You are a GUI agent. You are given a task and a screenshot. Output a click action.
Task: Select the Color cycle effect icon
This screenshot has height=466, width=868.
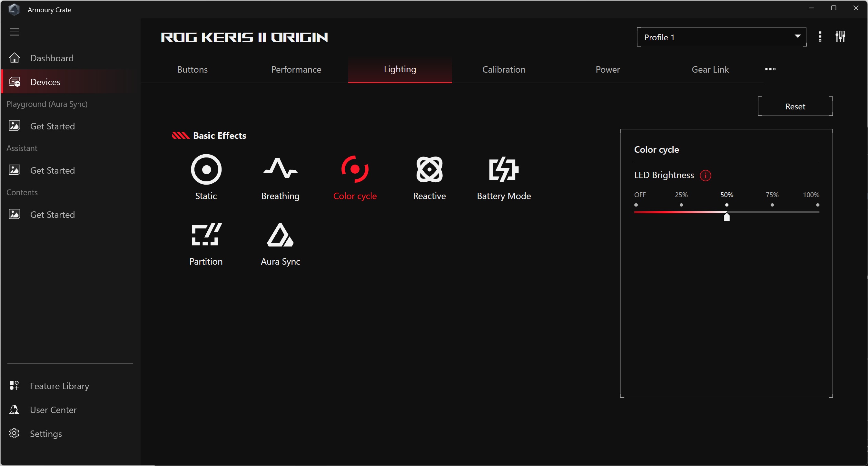pyautogui.click(x=355, y=169)
